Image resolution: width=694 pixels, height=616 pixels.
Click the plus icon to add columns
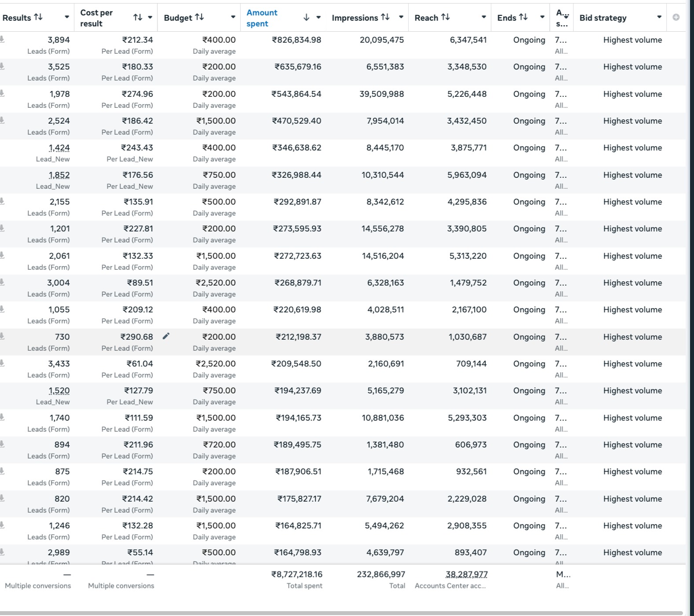click(x=676, y=17)
